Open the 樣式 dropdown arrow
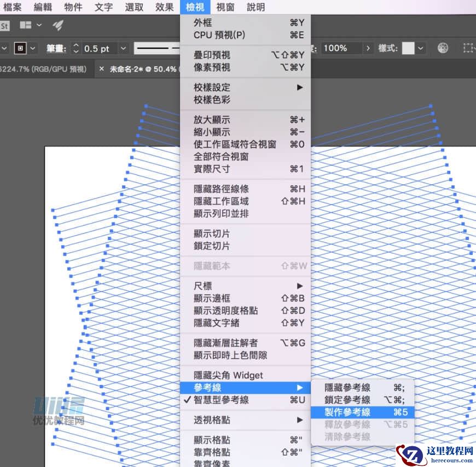This screenshot has height=467, width=476. pos(420,48)
